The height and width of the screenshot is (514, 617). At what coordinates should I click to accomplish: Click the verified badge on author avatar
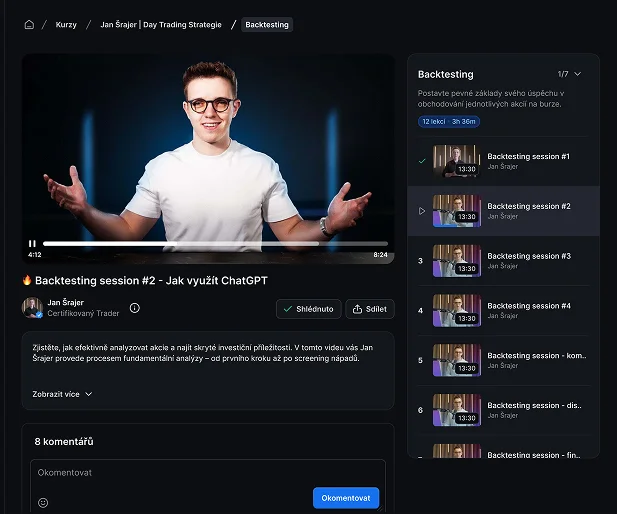(39, 314)
